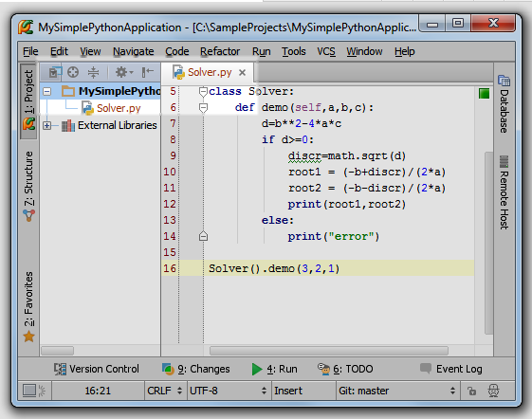Open the 4: Run tool window
This screenshot has height=419, width=532.
click(275, 369)
